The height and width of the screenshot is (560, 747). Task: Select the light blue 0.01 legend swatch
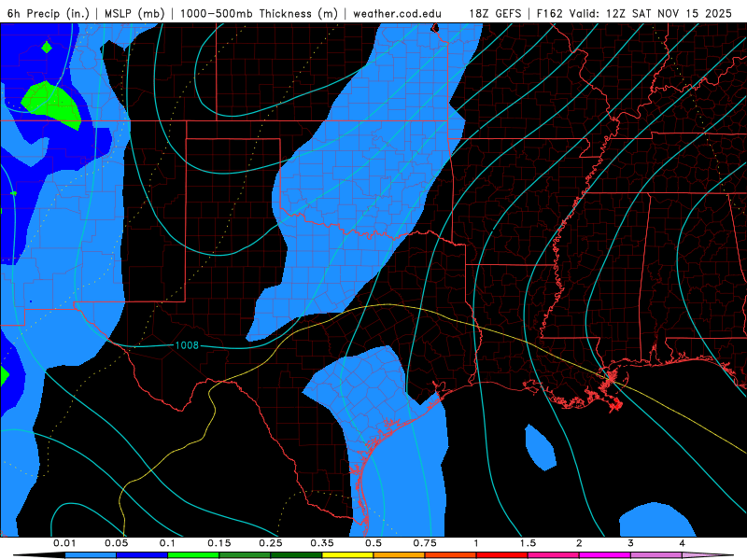click(91, 555)
